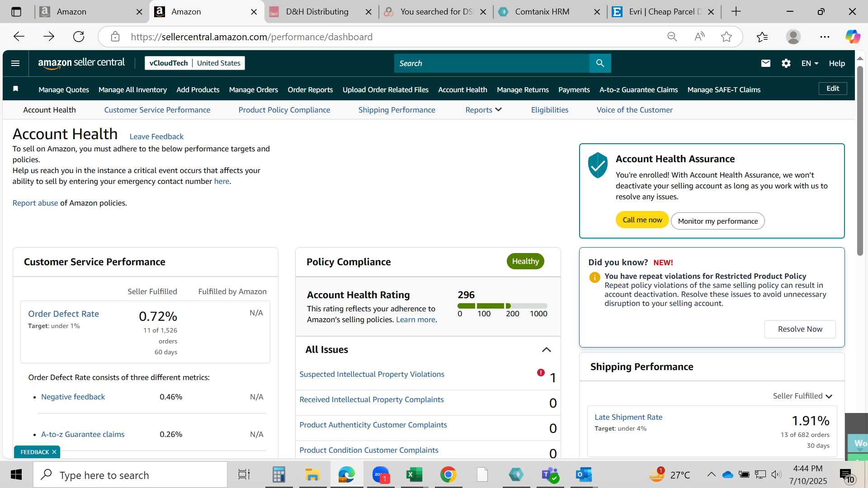The image size is (868, 488).
Task: Click the Windows Start button
Action: pos(16,475)
